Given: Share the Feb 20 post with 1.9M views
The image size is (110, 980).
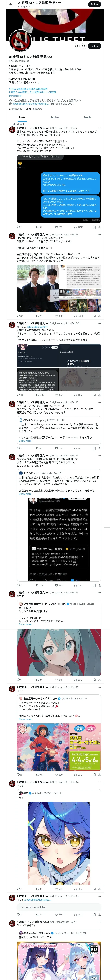Looking at the screenshot, I should [x=100, y=395].
